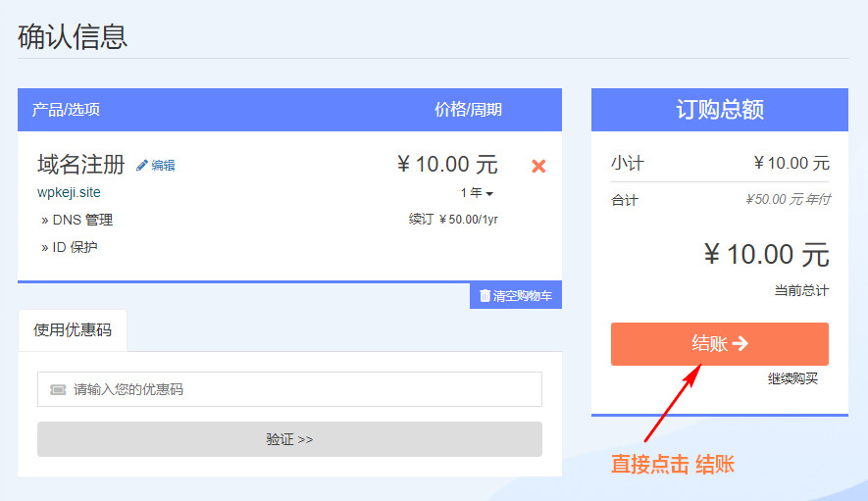
Task: Click the 续订 ¥50.00/1yr renewal text
Action: click(x=453, y=220)
